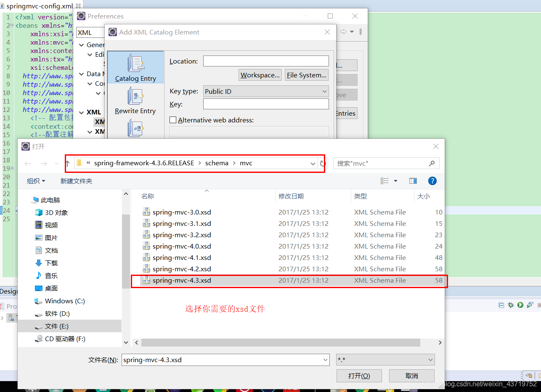Expand the 文件名 combo box dropdown arrow
Image resolution: width=541 pixels, height=392 pixels.
point(325,360)
